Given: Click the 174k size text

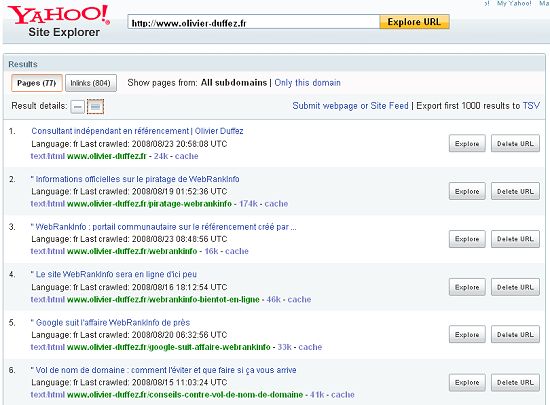Looking at the screenshot, I should tap(248, 204).
